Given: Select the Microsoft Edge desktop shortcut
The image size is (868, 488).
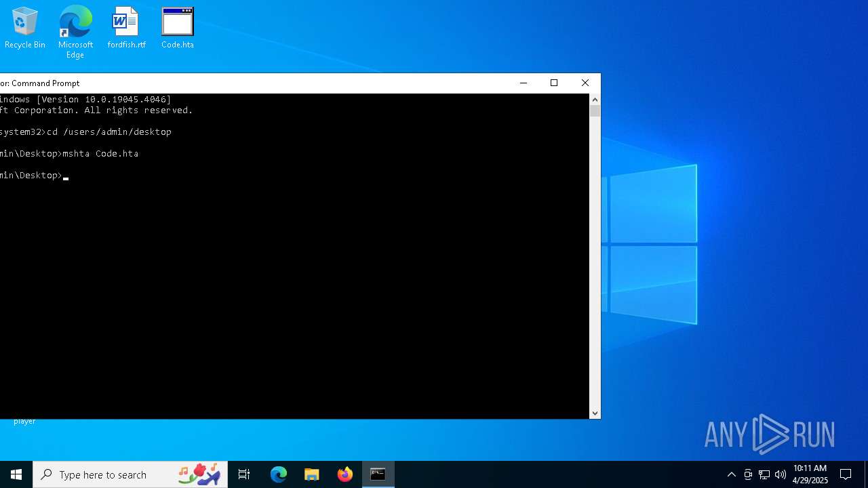Looking at the screenshot, I should click(75, 32).
